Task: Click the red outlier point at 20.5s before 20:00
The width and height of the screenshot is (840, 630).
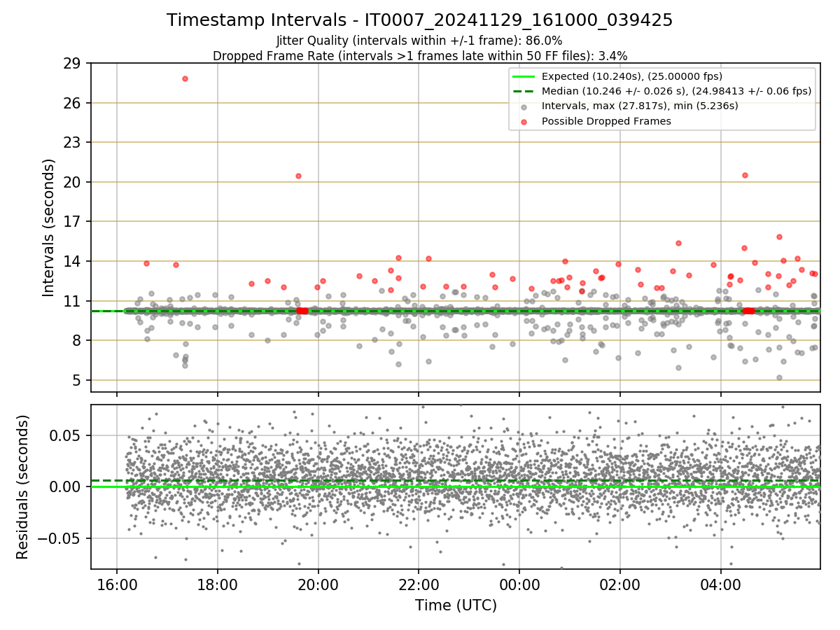Action: click(x=298, y=176)
